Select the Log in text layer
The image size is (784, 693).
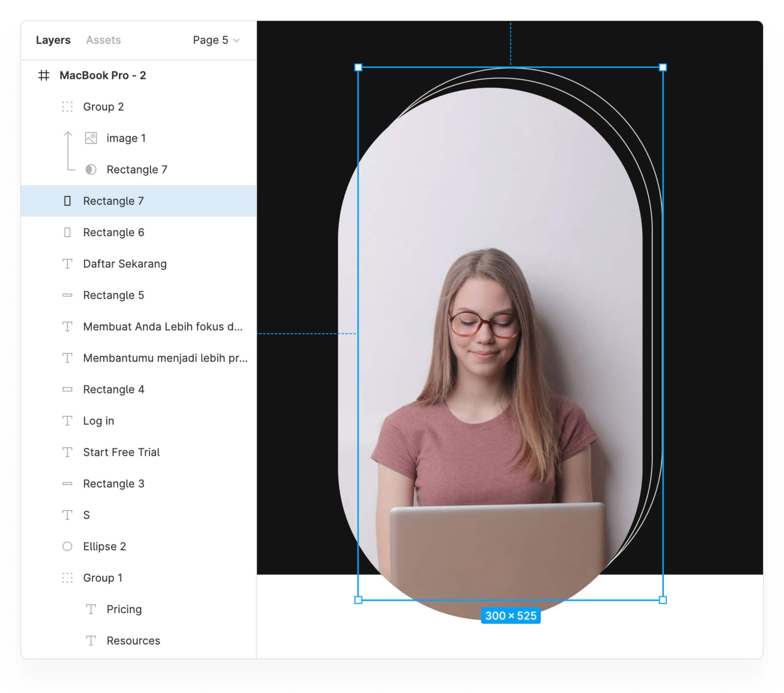click(99, 421)
